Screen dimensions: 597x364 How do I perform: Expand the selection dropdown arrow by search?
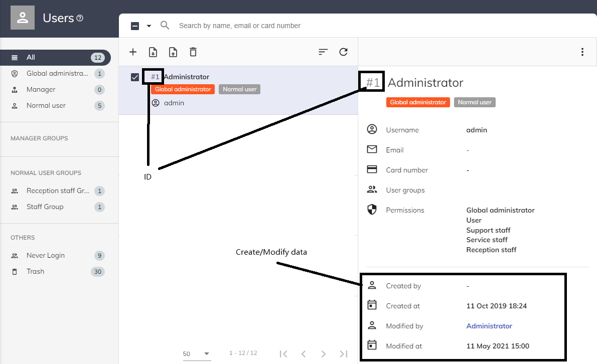click(148, 26)
